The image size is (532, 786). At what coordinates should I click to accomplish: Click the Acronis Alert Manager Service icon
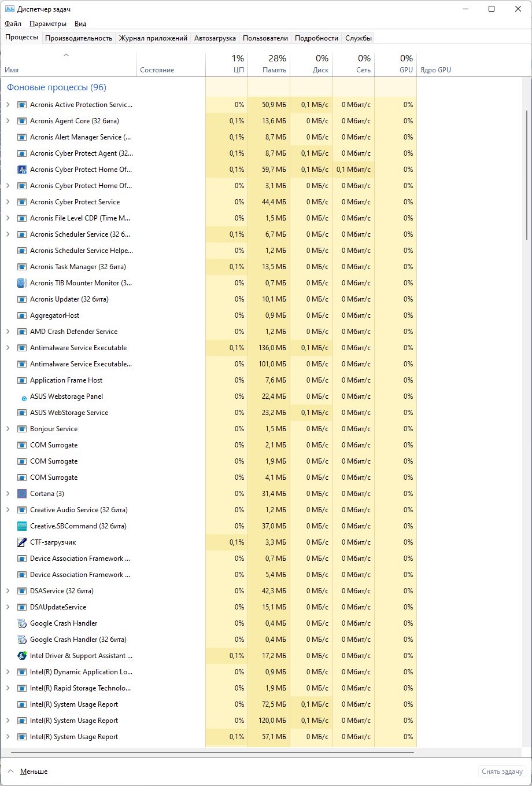22,137
